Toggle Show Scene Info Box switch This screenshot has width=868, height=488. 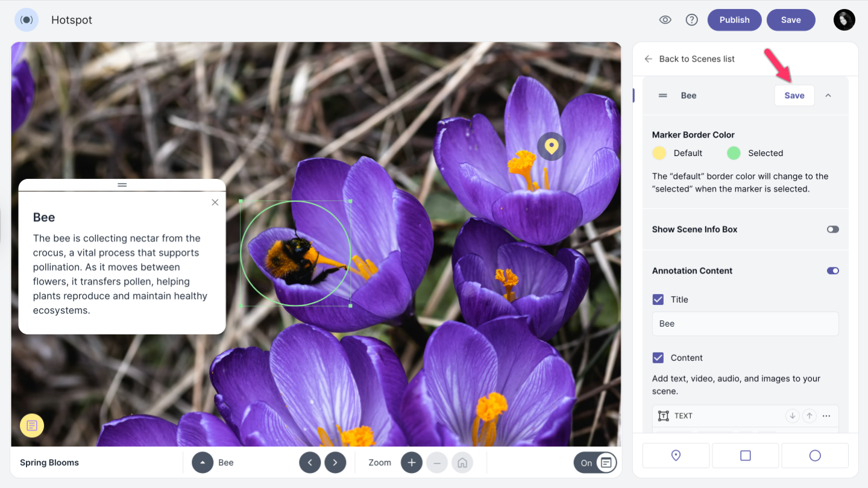[x=832, y=230]
